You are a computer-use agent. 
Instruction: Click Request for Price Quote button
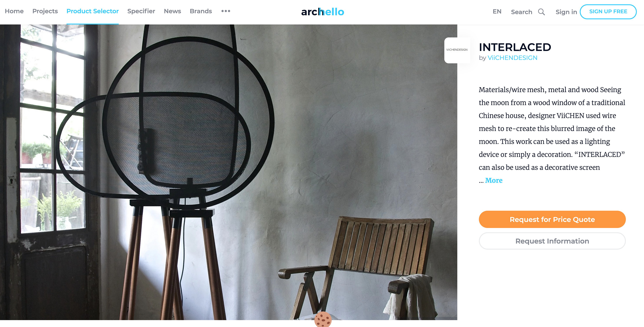click(552, 219)
